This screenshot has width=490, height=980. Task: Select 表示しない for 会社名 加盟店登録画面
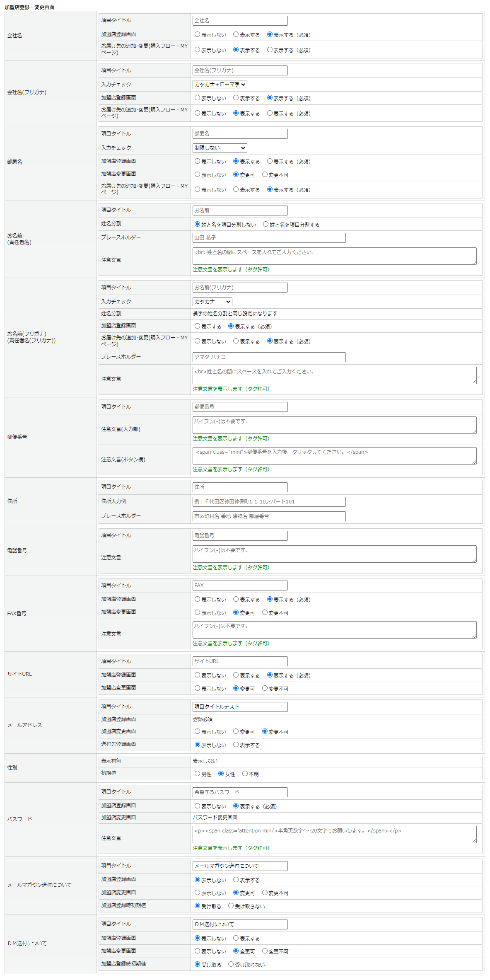198,35
